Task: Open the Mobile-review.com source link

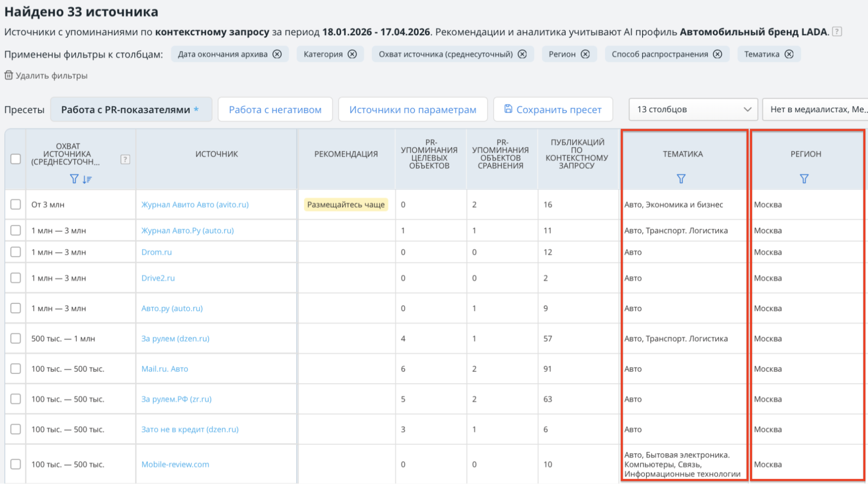Action: (x=175, y=464)
